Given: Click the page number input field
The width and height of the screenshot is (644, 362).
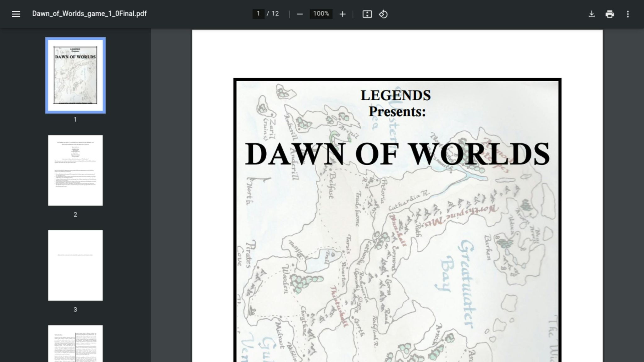Looking at the screenshot, I should pos(258,14).
